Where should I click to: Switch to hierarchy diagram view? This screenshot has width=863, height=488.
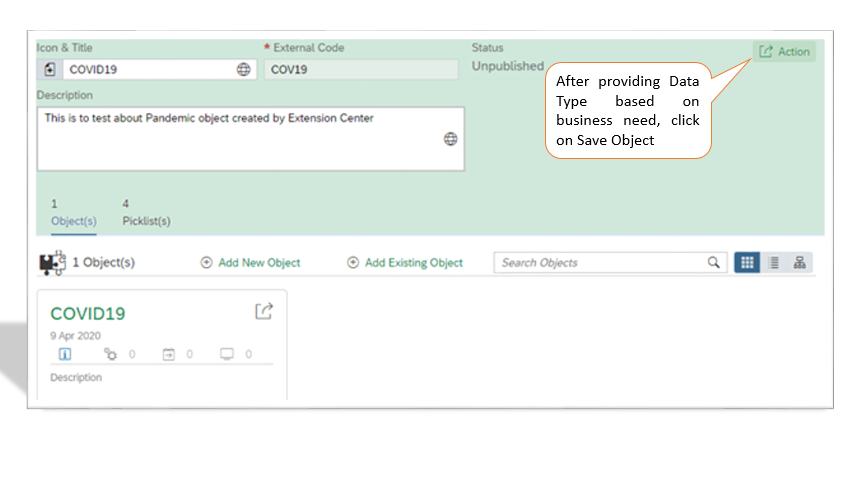(800, 262)
